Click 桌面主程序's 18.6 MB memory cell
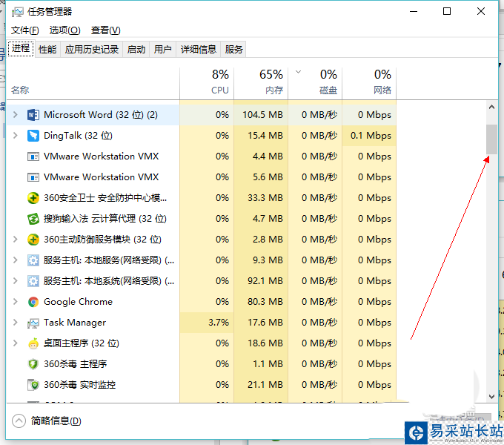Viewport: 504px width, 445px height. click(261, 343)
